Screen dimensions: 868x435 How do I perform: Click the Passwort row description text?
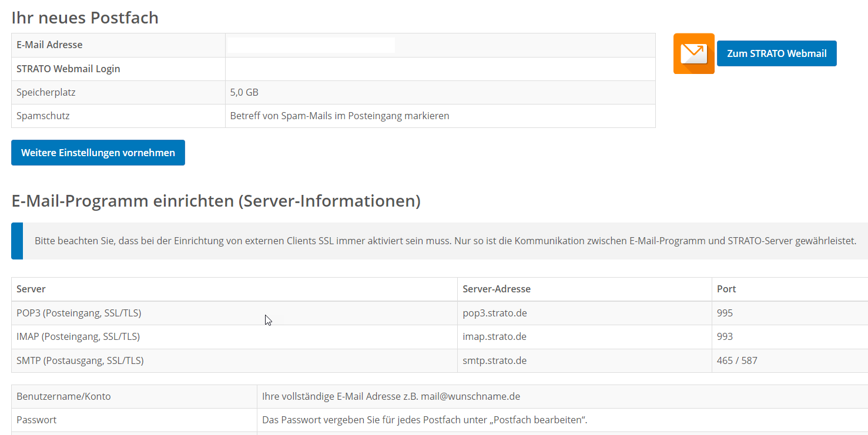(x=424, y=420)
